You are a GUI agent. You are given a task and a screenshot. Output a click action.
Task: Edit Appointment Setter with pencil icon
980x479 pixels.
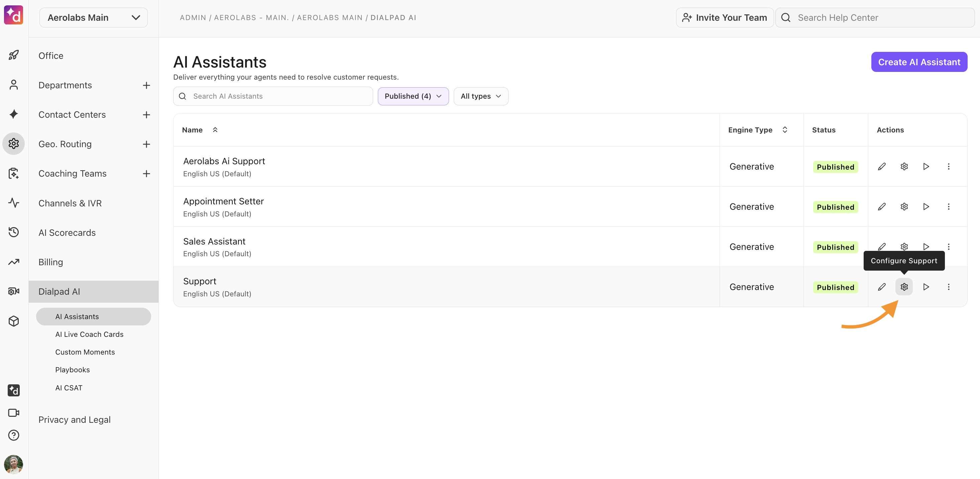tap(882, 207)
